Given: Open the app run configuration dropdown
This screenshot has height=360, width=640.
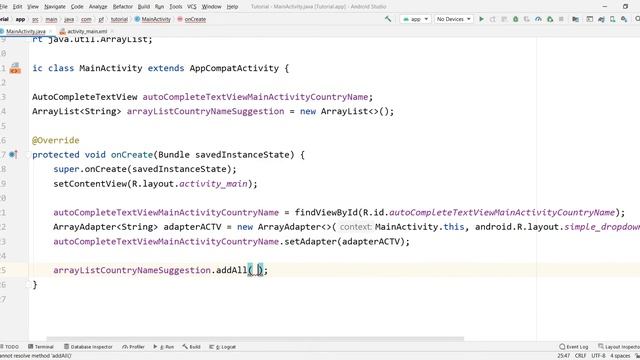Looking at the screenshot, I should [x=416, y=19].
